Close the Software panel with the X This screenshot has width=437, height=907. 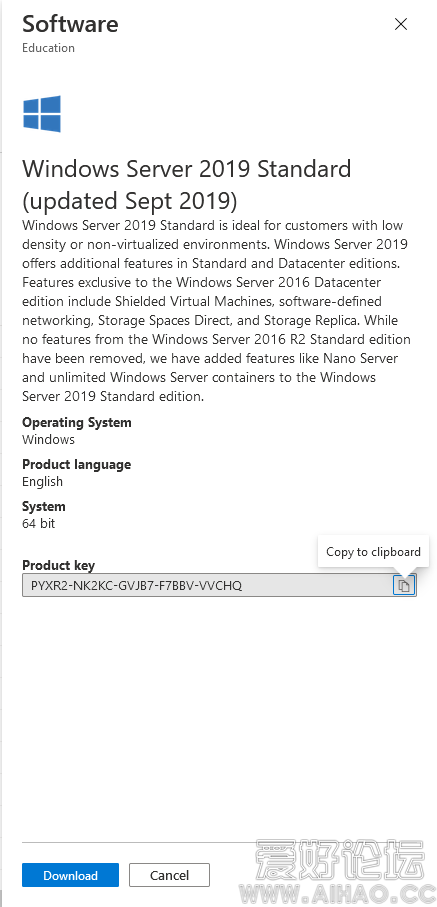click(401, 24)
